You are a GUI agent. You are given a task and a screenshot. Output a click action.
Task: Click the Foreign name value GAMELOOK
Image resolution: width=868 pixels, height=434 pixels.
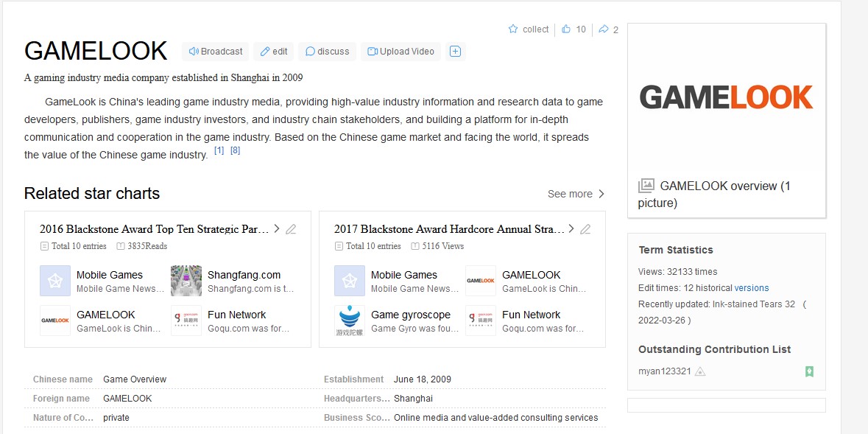pyautogui.click(x=127, y=399)
